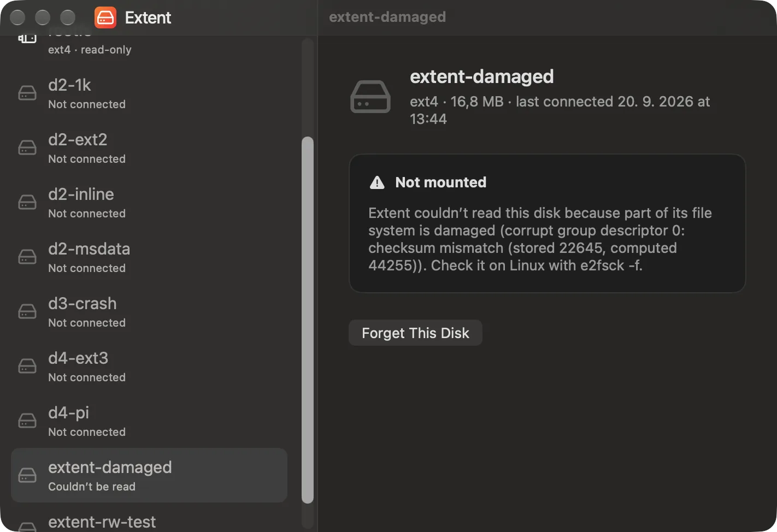Click the extent-damaged sidebar disk icon
Viewport: 777px width, 532px height.
[x=27, y=475]
